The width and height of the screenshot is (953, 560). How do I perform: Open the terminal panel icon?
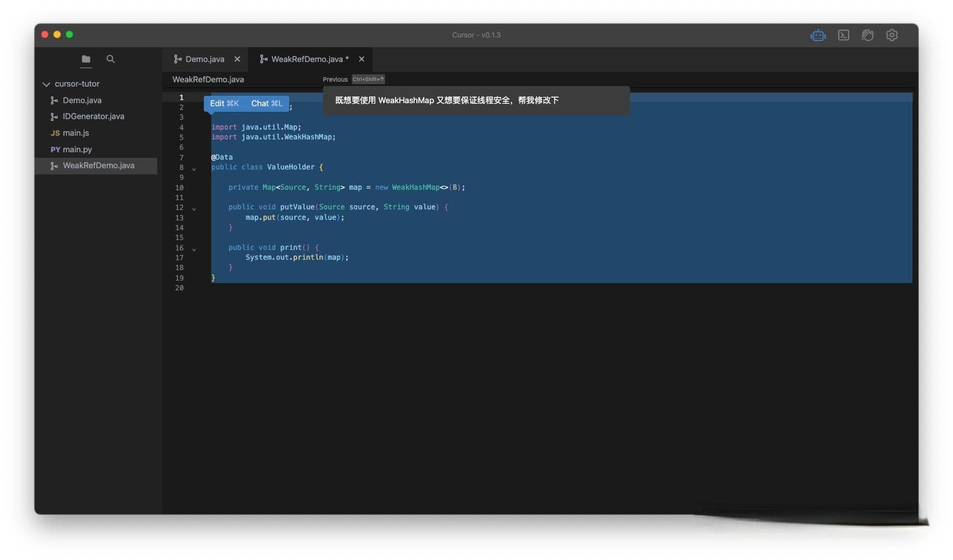click(x=844, y=35)
